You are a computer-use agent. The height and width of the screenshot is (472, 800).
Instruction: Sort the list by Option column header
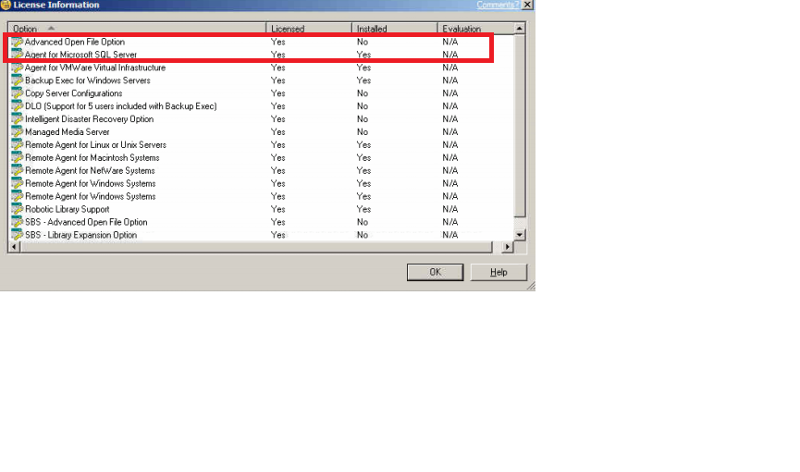click(137, 29)
